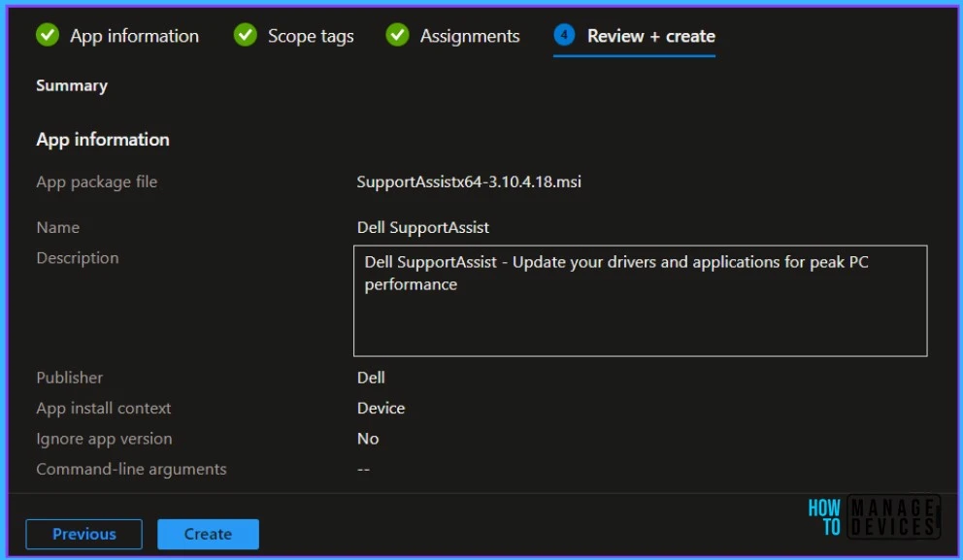Click the step 4 circle icon

[564, 35]
